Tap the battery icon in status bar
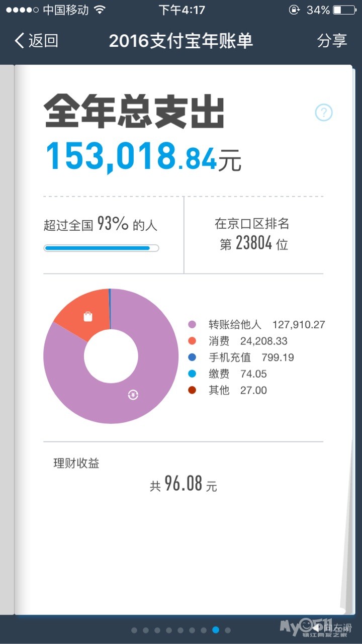Image resolution: width=362 pixels, height=644 pixels. click(x=344, y=10)
